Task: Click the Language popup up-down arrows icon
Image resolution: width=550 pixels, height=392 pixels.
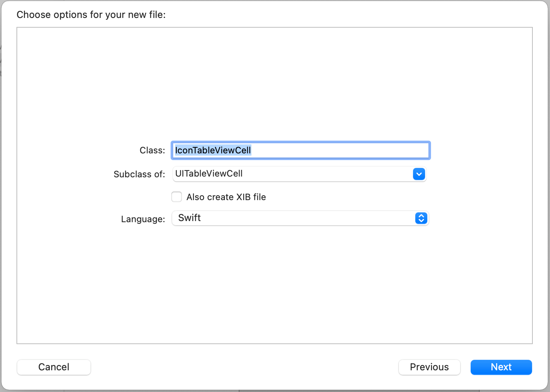Action: click(421, 218)
